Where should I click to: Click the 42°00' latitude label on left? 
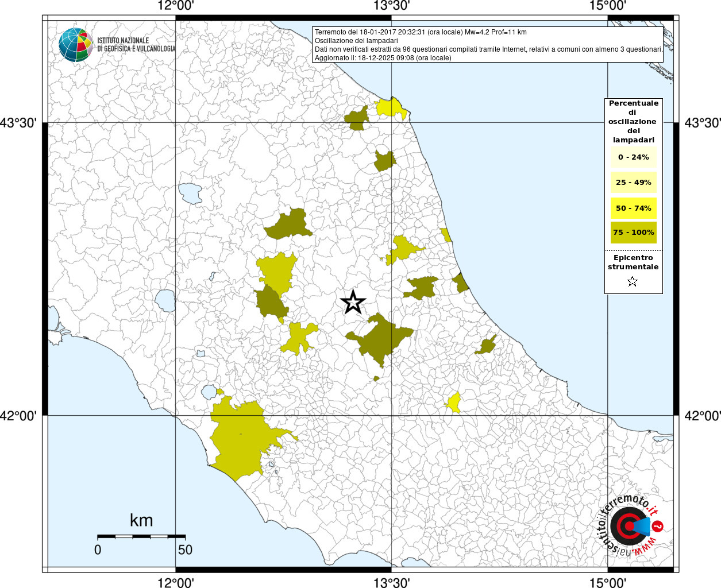pos(21,415)
